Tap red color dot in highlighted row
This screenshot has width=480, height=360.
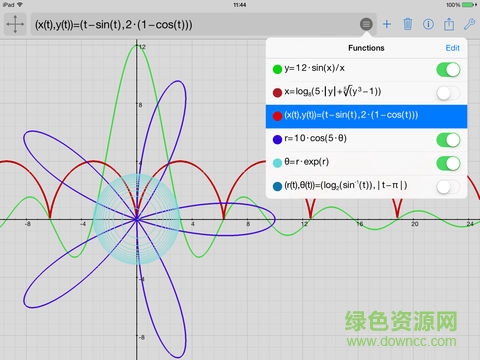[x=277, y=116]
